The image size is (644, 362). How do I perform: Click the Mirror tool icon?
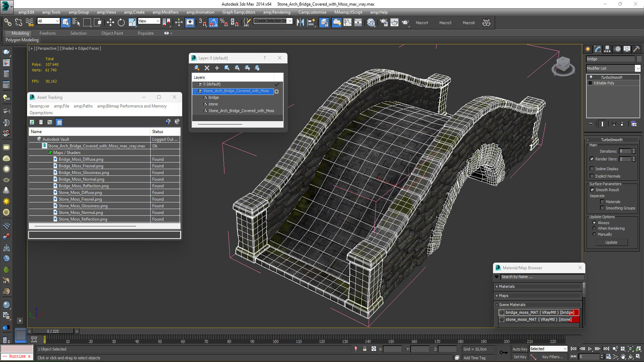(300, 22)
